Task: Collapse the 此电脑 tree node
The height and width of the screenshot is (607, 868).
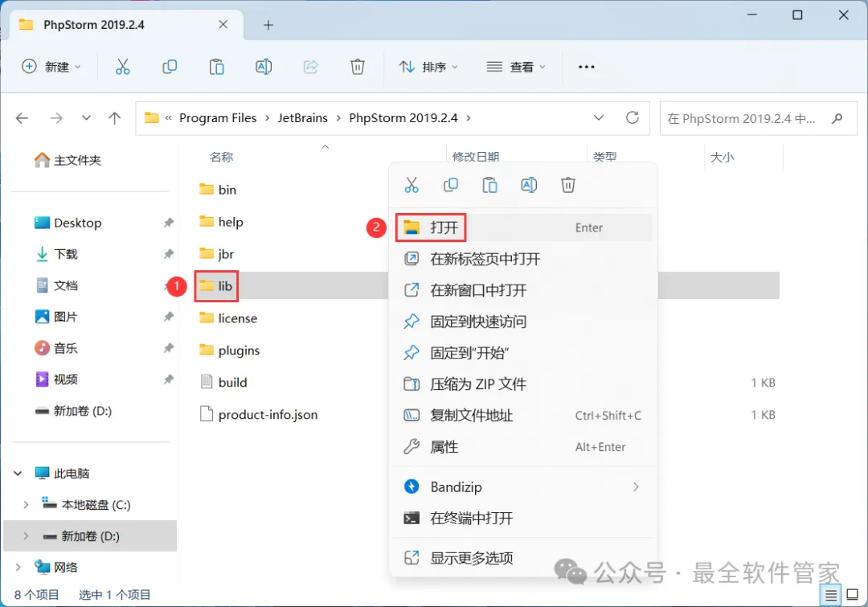Action: pyautogui.click(x=18, y=474)
